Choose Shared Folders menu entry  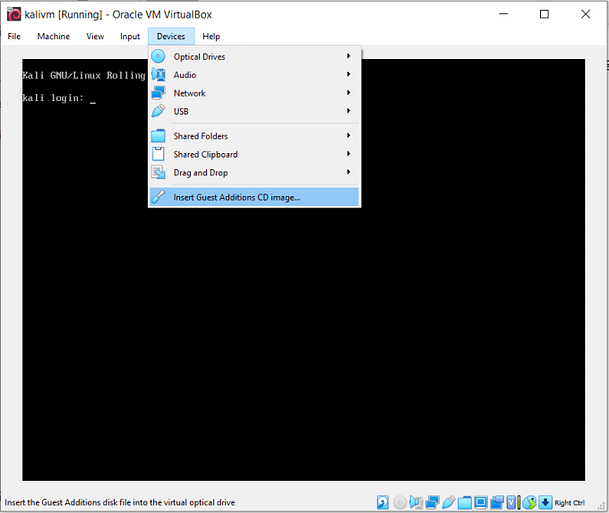click(254, 136)
